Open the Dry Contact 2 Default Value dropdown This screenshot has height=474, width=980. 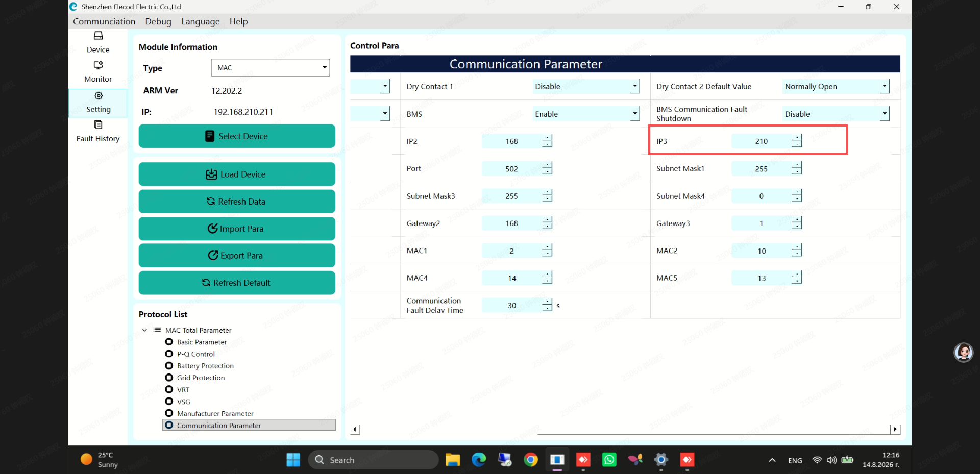[x=836, y=86]
